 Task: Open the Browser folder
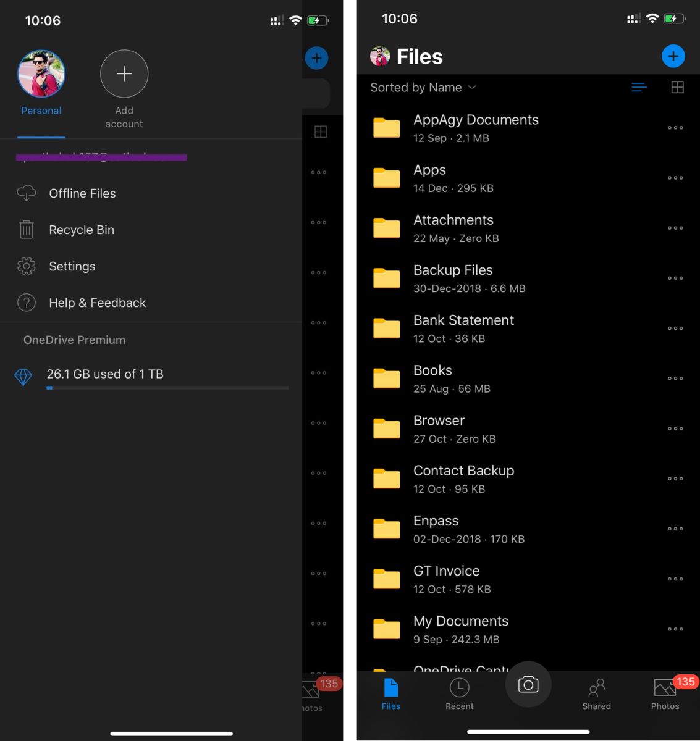(x=528, y=429)
